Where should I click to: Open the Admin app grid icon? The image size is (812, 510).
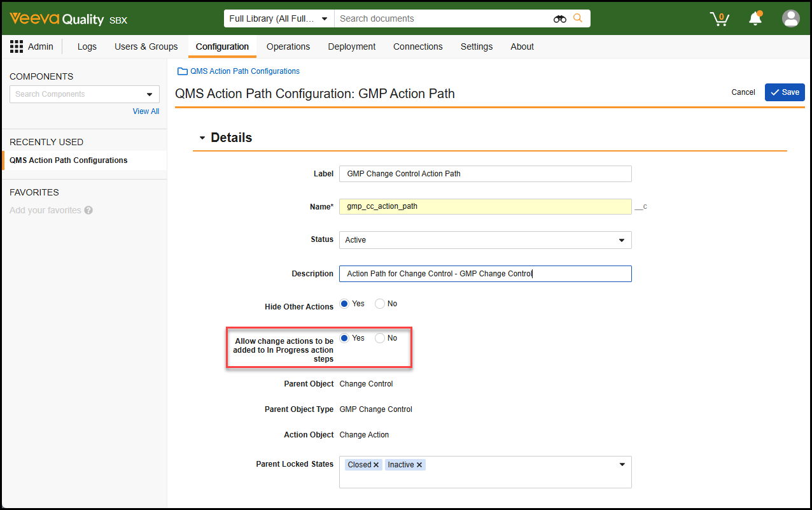click(17, 46)
